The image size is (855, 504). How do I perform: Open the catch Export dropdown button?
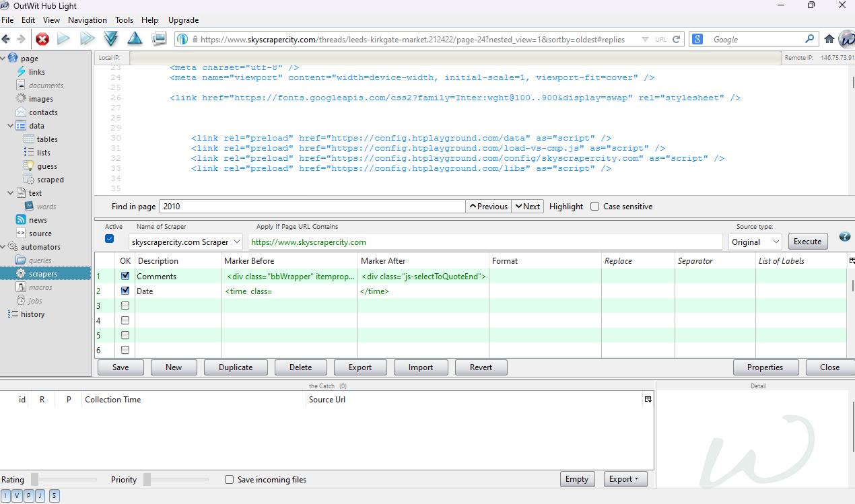coord(625,479)
